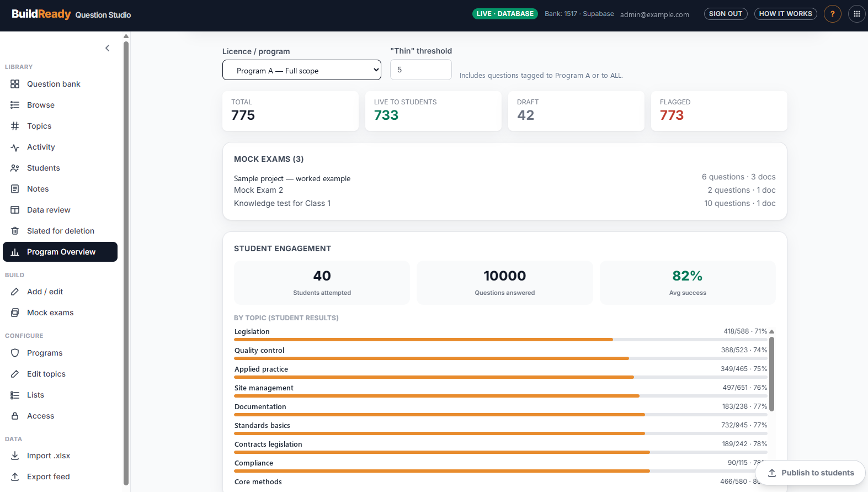868x492 pixels.
Task: Go to Browse section
Action: 60,105
